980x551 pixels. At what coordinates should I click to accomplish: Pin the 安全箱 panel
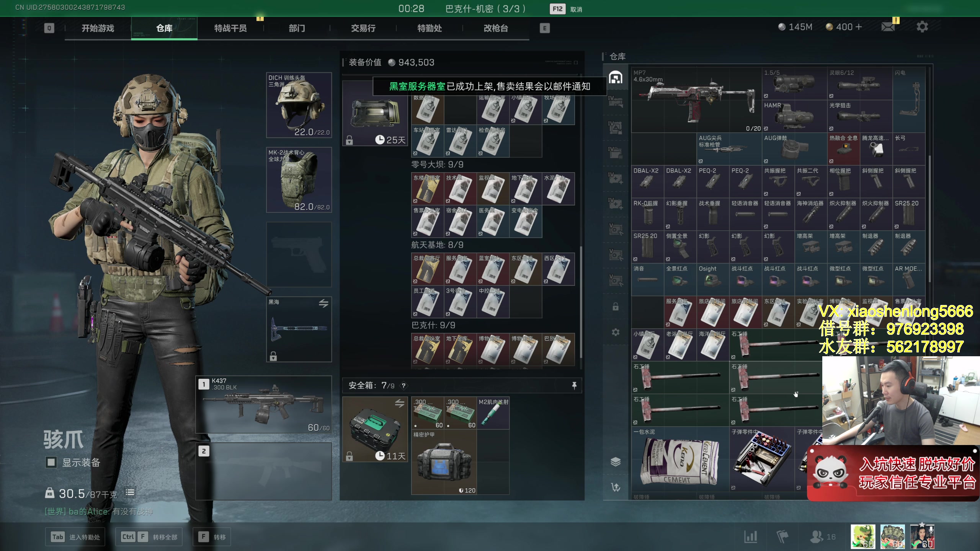point(574,386)
